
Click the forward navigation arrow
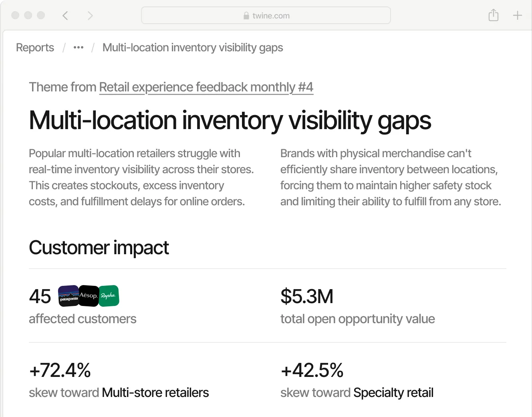click(90, 15)
